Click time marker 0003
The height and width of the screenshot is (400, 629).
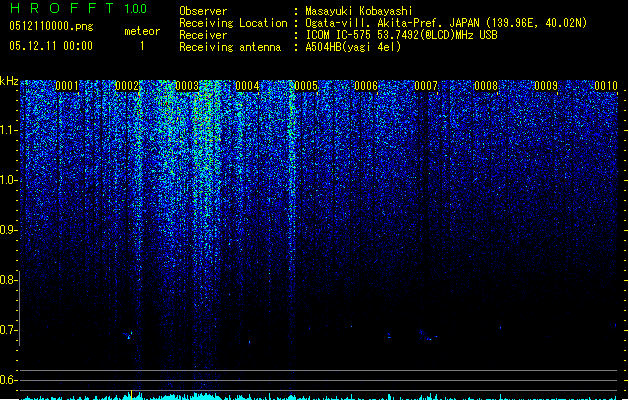[x=187, y=86]
